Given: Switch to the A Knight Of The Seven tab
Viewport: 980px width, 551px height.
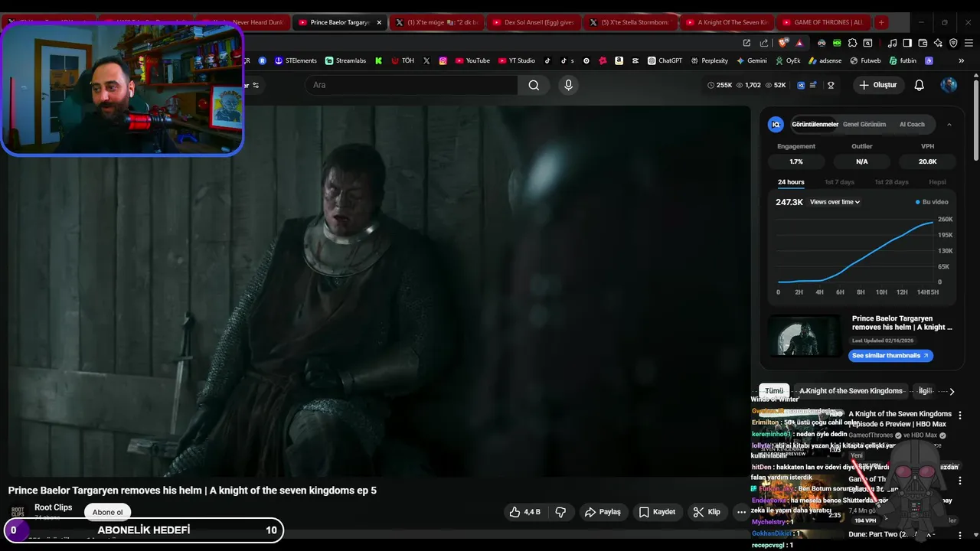Looking at the screenshot, I should click(726, 22).
